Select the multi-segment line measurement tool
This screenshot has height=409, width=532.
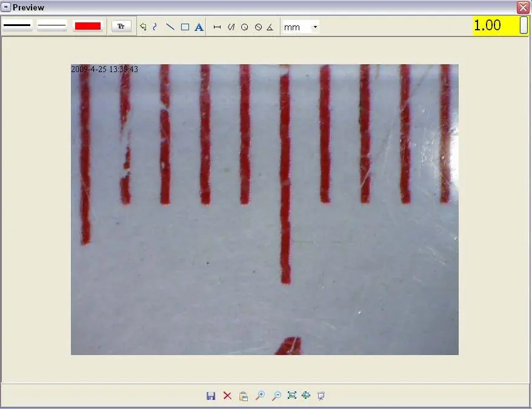coord(231,27)
